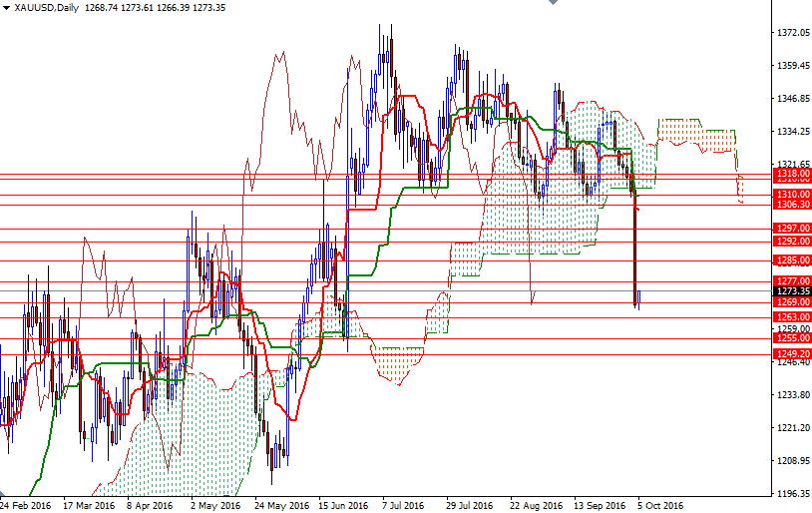Click the 1249.20 lowest red level label

pos(792,353)
